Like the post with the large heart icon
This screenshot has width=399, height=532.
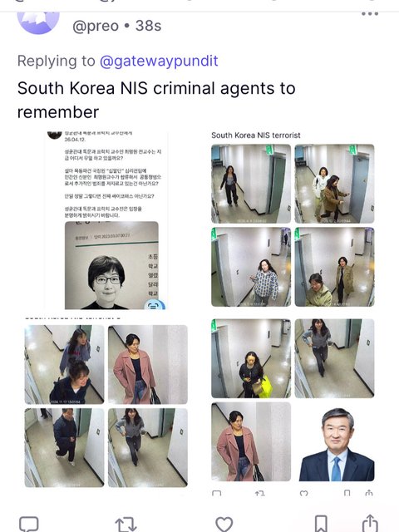(x=224, y=524)
